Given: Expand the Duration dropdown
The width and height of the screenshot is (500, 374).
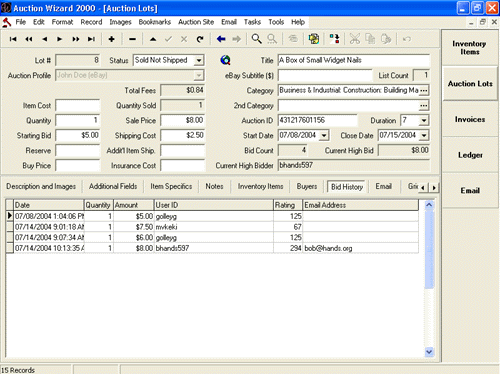Looking at the screenshot, I should [424, 120].
